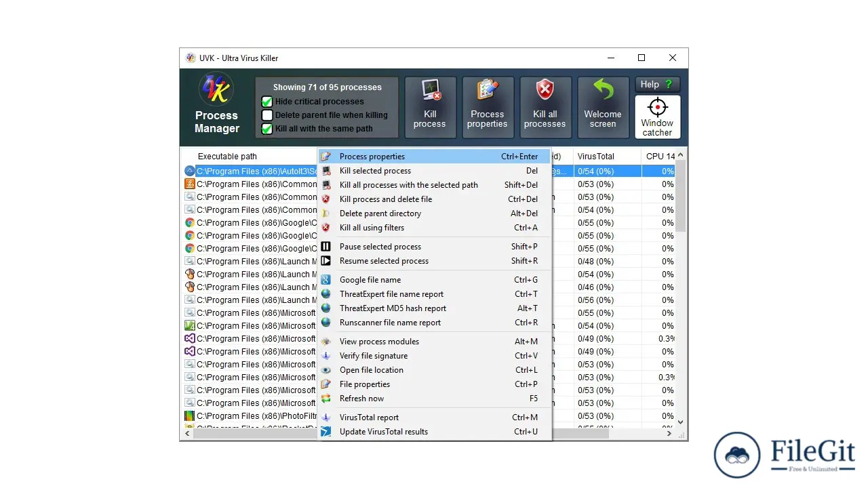This screenshot has width=868, height=488.
Task: Go to the Welcome screen
Action: 603,107
